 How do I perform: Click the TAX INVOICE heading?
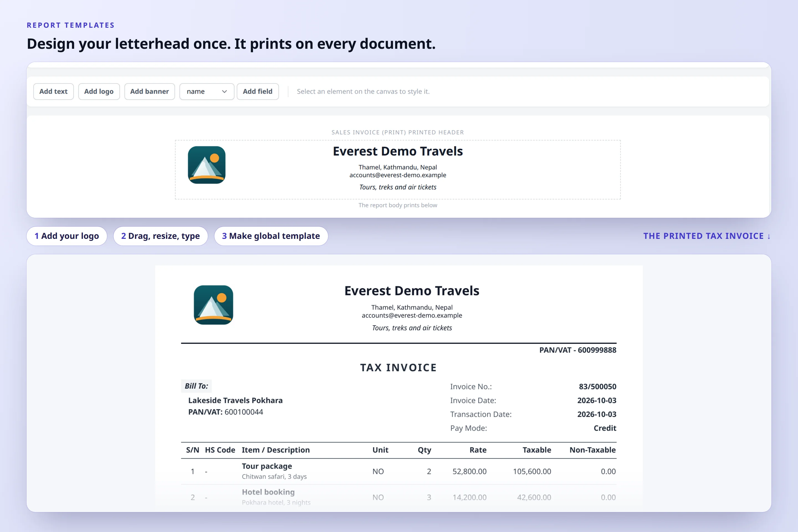[398, 367]
